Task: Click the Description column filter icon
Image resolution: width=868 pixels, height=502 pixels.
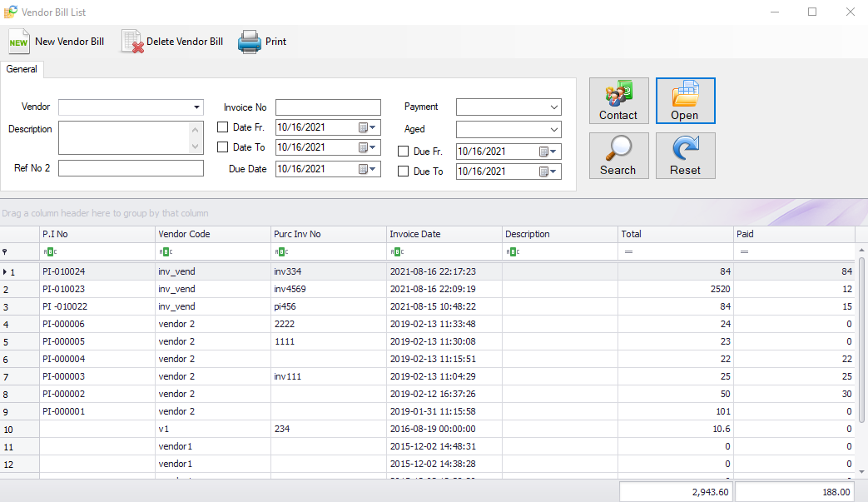Action: 513,251
